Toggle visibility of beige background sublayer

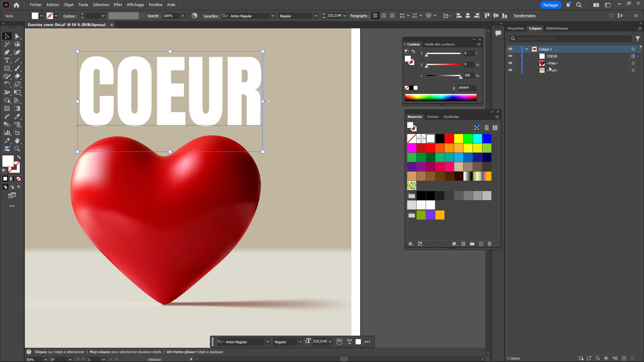pos(510,70)
